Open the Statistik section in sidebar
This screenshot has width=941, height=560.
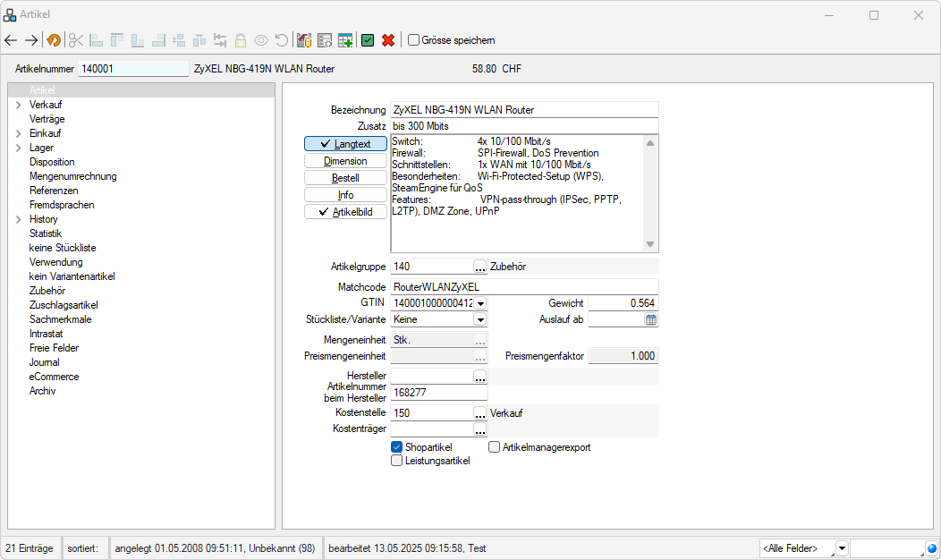pyautogui.click(x=47, y=233)
